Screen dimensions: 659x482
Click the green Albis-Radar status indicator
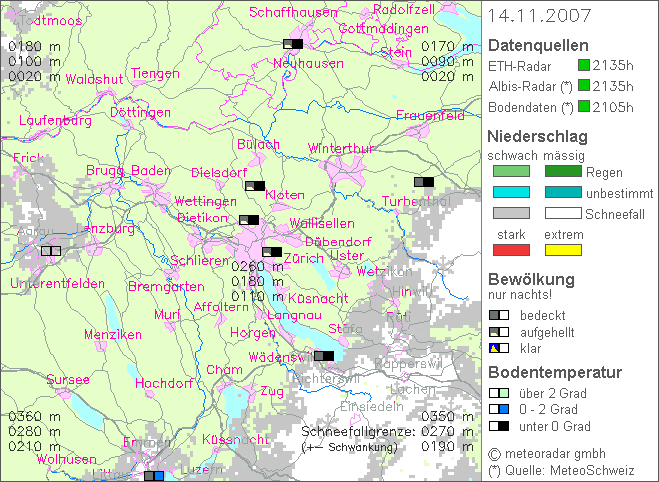pos(584,85)
